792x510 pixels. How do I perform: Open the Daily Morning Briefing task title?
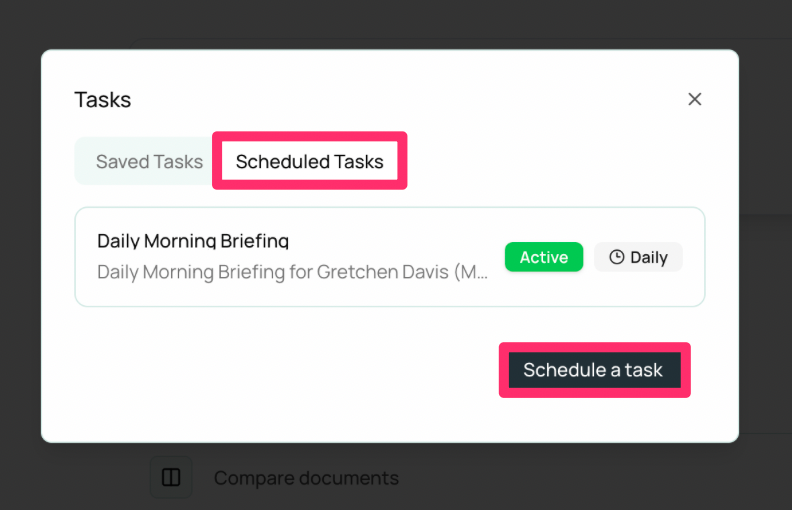(193, 241)
